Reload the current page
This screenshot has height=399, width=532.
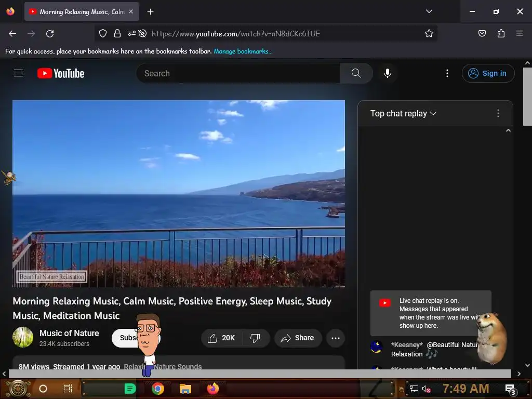point(50,34)
